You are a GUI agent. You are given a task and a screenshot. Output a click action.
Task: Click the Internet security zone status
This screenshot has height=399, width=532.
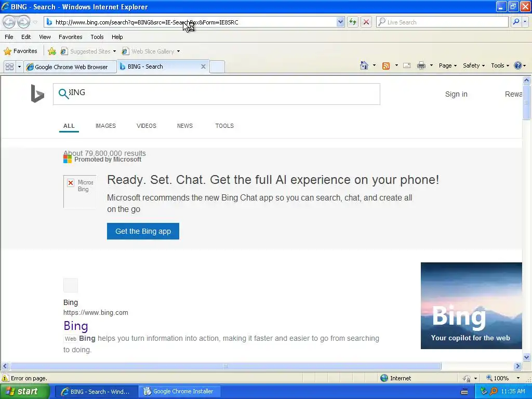(395, 378)
